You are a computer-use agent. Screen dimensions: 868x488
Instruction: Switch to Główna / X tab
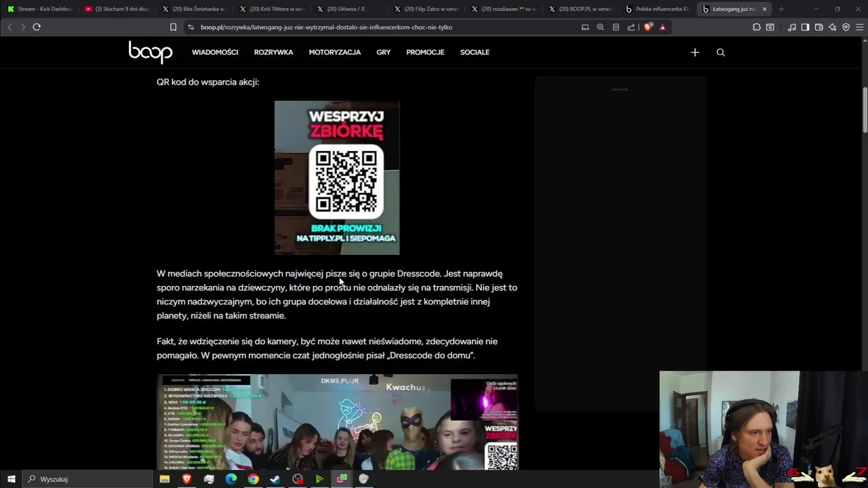click(349, 9)
